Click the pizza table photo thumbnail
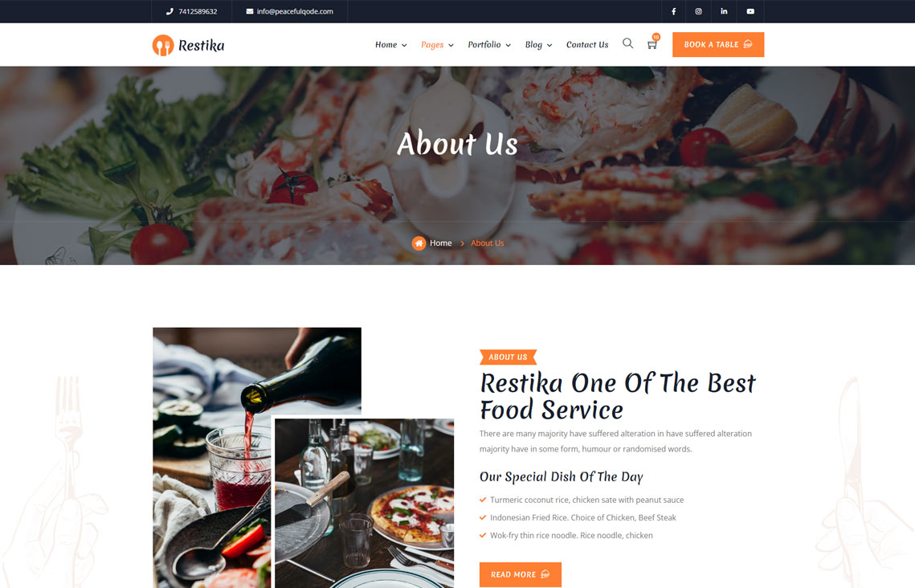This screenshot has width=915, height=588. 364,503
